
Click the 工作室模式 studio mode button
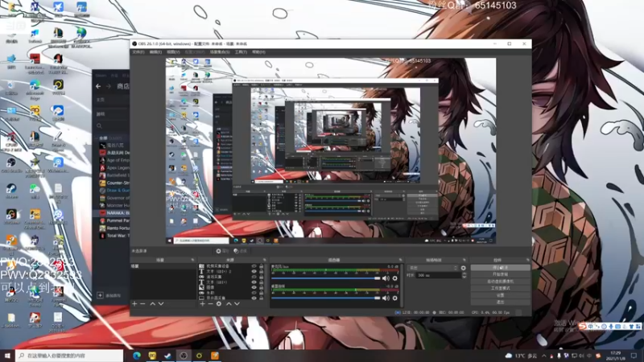pyautogui.click(x=500, y=288)
